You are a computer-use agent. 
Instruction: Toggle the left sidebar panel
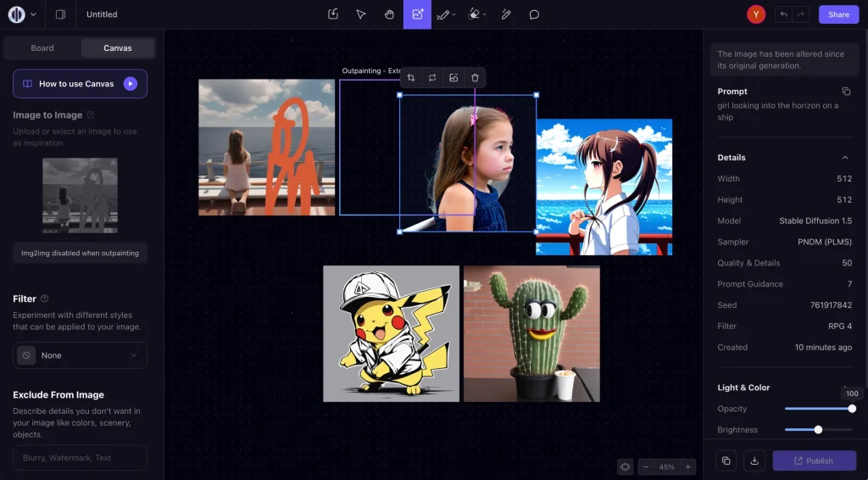(x=60, y=14)
